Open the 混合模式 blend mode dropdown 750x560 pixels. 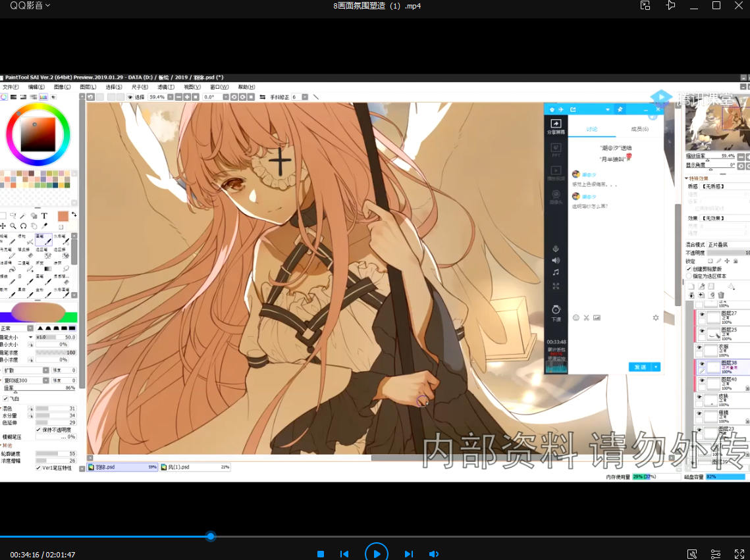728,244
